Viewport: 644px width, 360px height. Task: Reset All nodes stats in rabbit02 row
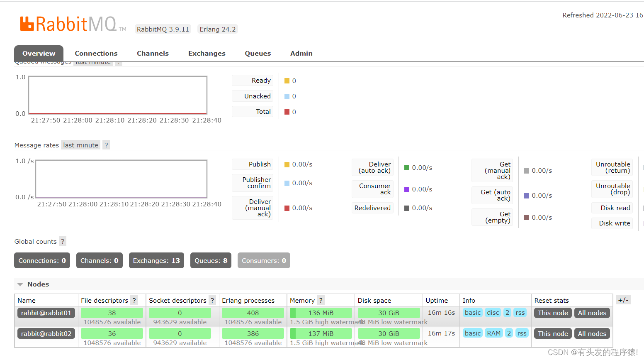click(592, 333)
